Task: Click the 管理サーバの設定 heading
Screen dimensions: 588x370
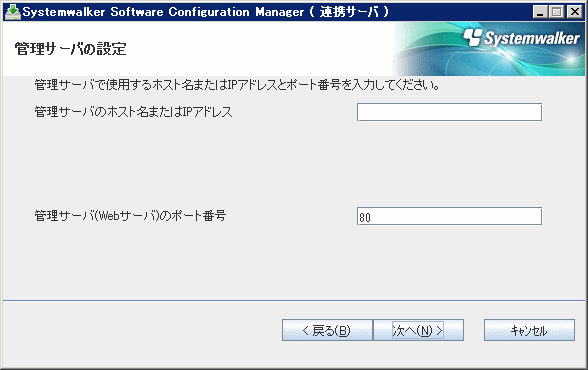Action: [70, 49]
